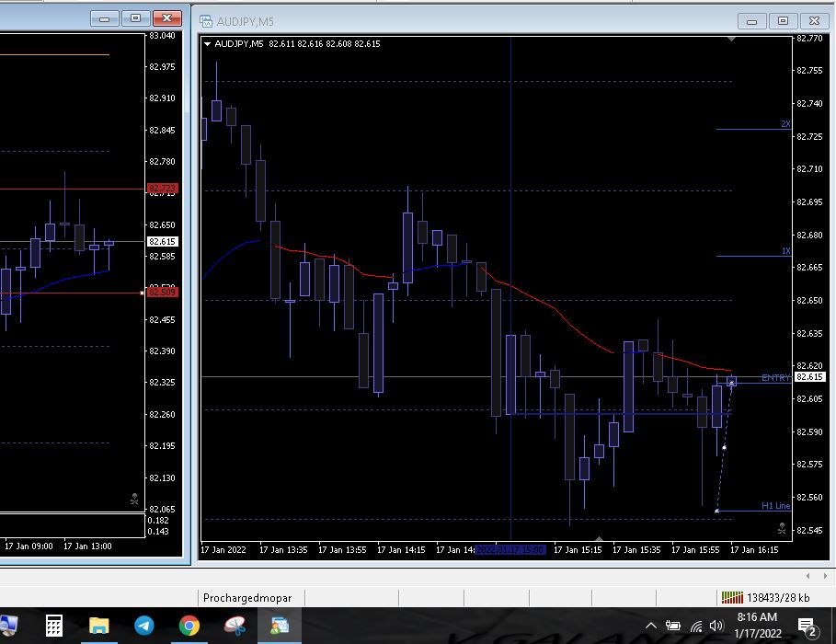Switch to the MetaTrader taskbar app
836x644 pixels.
tap(280, 626)
